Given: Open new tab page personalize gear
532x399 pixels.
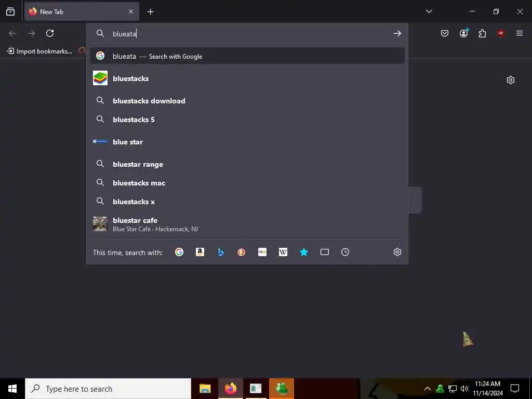Looking at the screenshot, I should click(510, 80).
